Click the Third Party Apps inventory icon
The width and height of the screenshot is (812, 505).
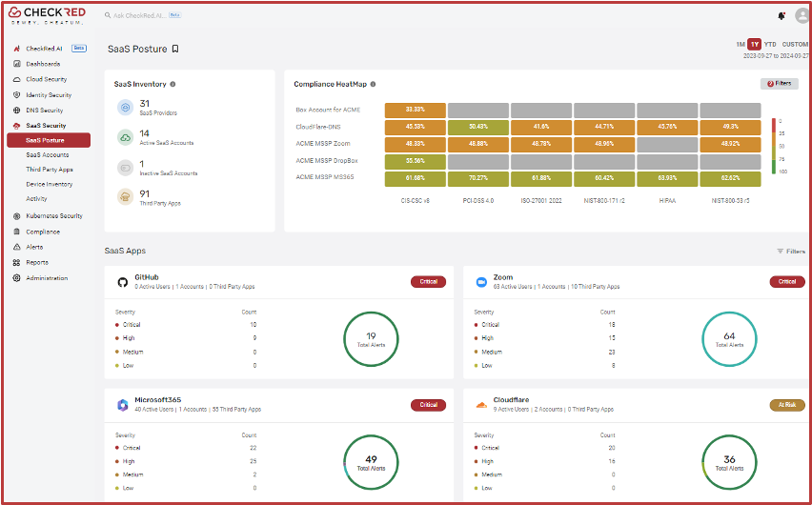(125, 196)
